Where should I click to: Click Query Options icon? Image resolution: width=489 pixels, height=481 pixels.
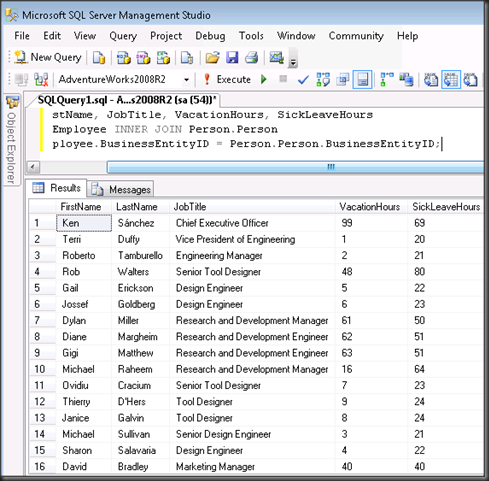coord(342,79)
